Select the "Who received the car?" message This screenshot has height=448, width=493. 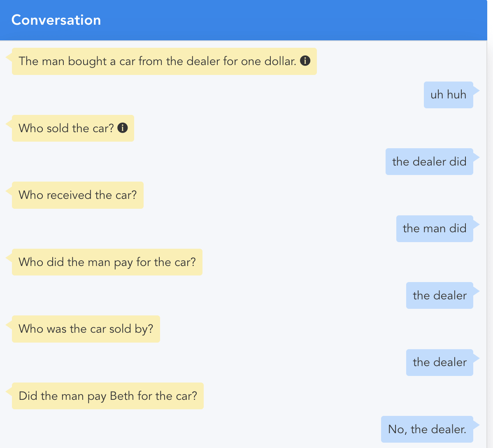77,195
